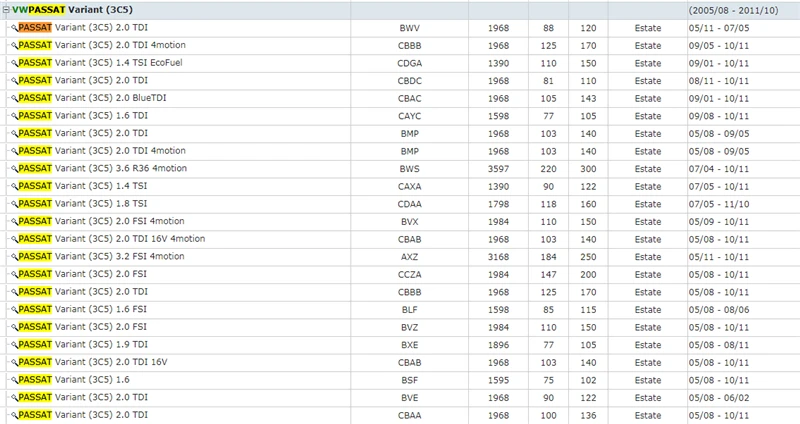Screen dimensions: 800x424
Task: Click magnifier icon of the 3.2 FSI 4motion row
Action: coord(14,257)
